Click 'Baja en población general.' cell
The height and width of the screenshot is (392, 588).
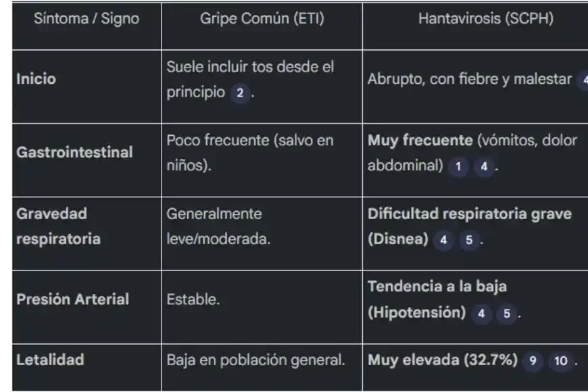(x=255, y=360)
